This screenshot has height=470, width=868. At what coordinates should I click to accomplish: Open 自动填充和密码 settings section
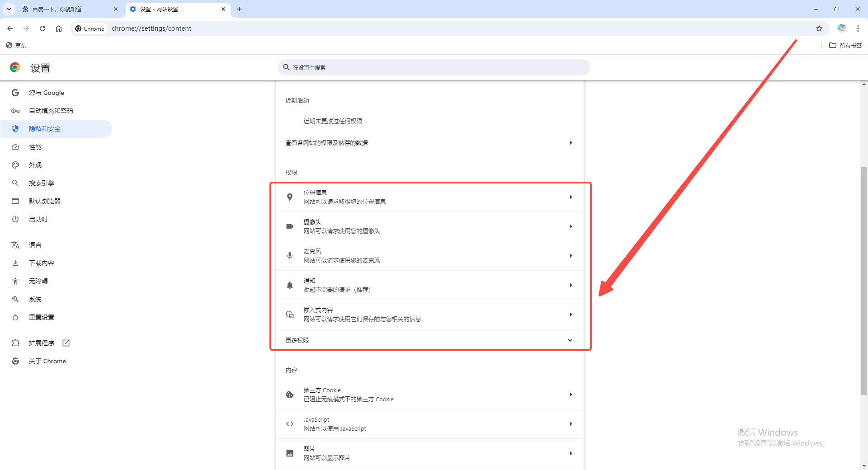[56, 111]
